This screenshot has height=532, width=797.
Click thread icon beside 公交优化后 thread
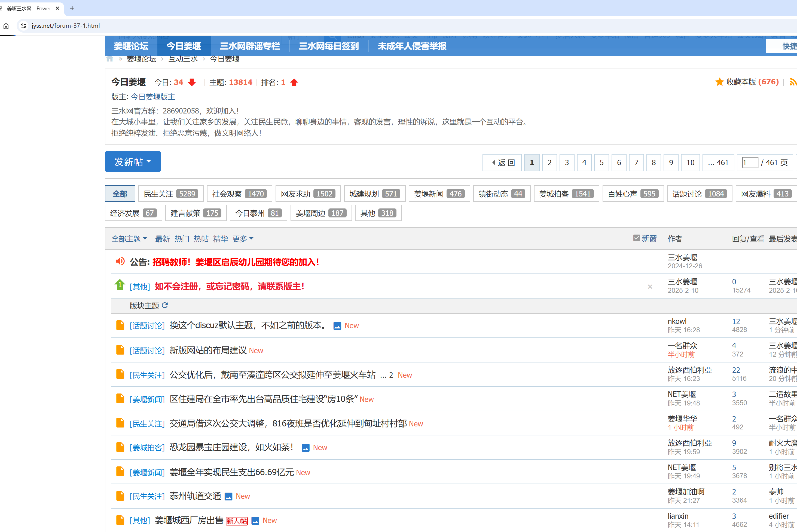click(x=120, y=374)
